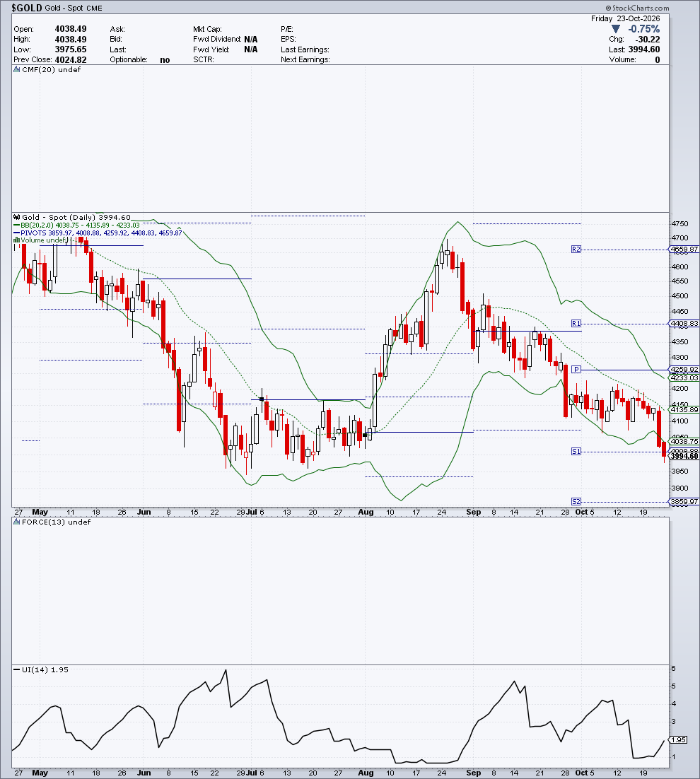Image resolution: width=700 pixels, height=779 pixels.
Task: Click the 4038.75 lower band price tag
Action: click(684, 441)
